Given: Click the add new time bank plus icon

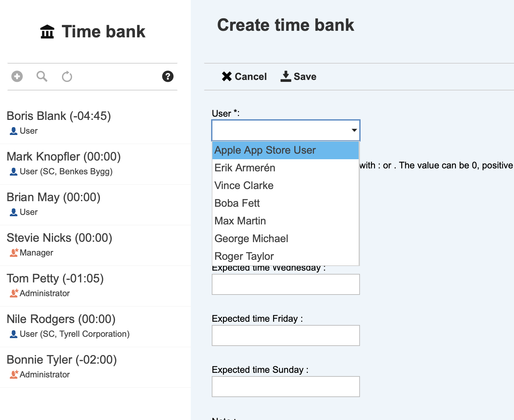Looking at the screenshot, I should pos(17,76).
